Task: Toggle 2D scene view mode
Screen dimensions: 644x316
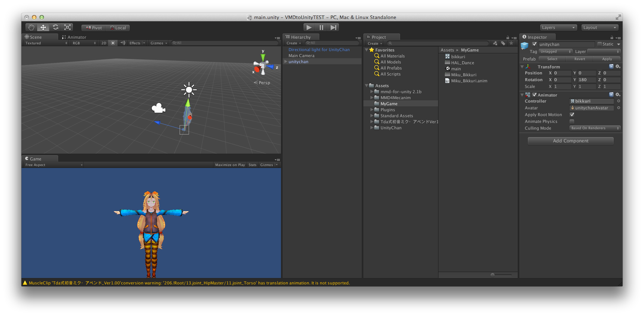Action: [104, 43]
